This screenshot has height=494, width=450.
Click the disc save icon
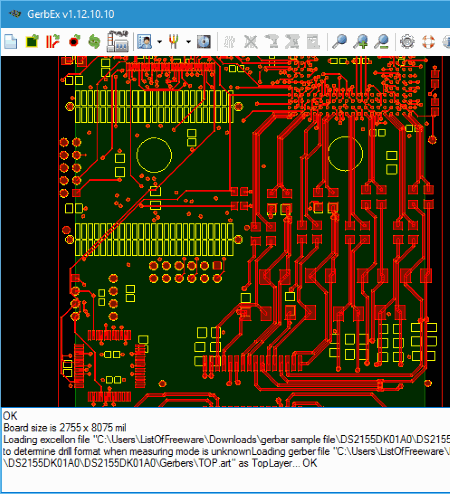204,42
